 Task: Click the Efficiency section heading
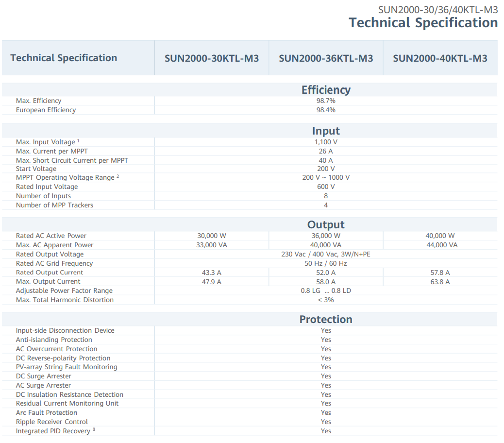click(326, 90)
